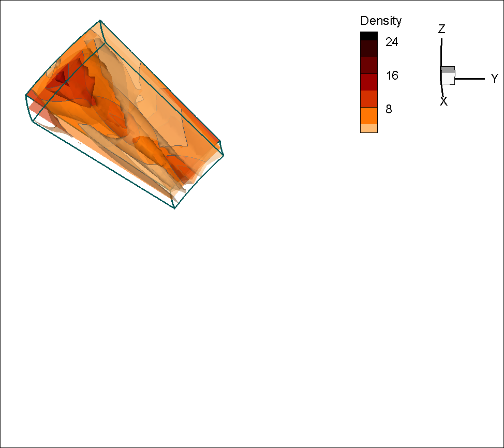Click the pale peach bottom legend band

(368, 128)
